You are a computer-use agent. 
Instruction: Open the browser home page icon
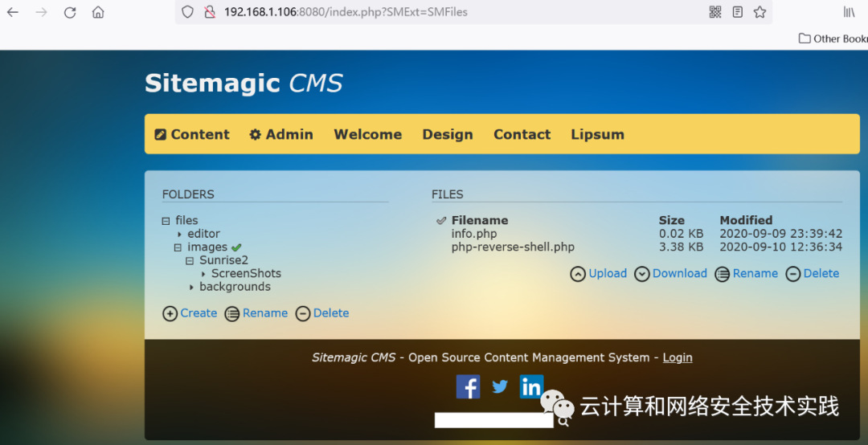pos(98,12)
